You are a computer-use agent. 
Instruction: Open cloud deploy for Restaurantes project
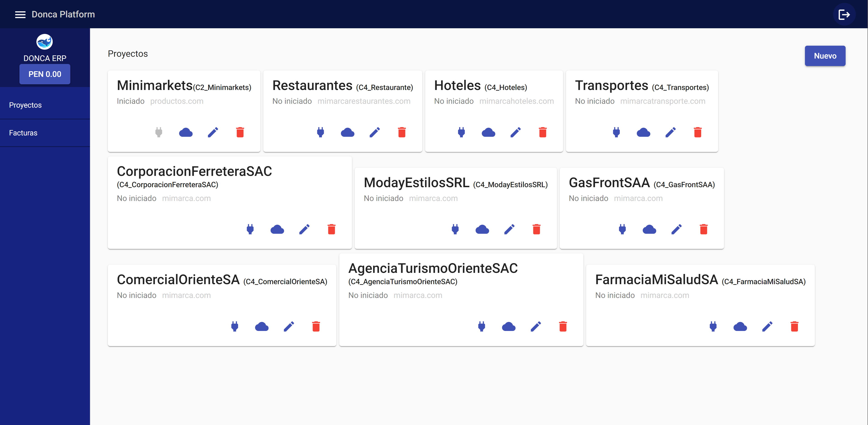[347, 132]
